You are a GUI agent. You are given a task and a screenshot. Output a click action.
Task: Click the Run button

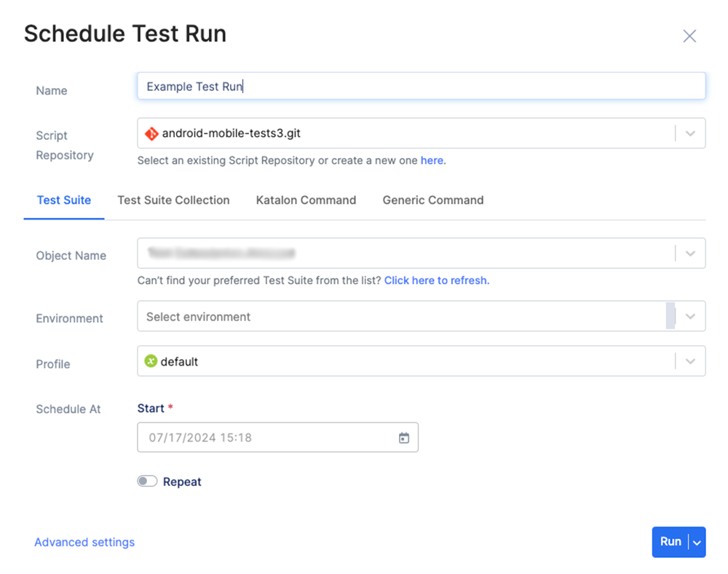point(669,542)
